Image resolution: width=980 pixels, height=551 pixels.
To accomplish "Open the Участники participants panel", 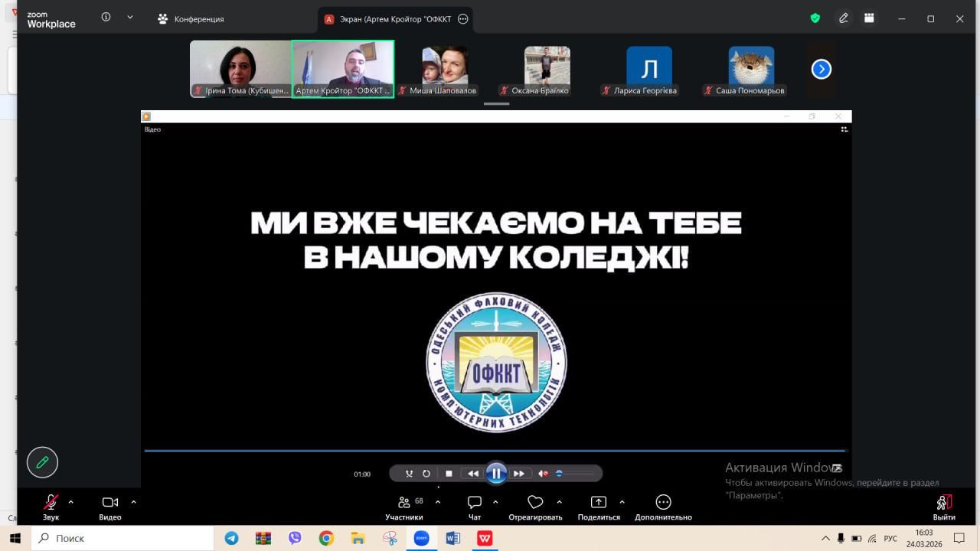I will click(x=403, y=503).
